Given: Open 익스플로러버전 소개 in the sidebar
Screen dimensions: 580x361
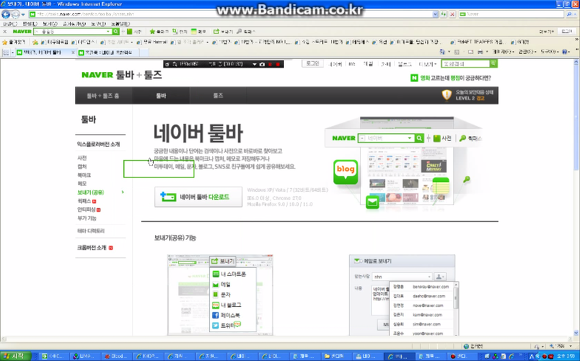Looking at the screenshot, I should pos(98,144).
